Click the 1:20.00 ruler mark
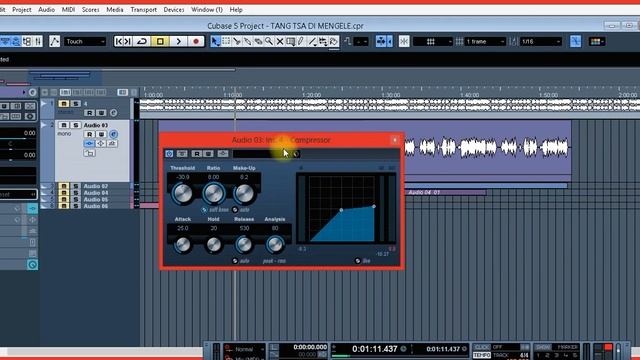 (x=311, y=95)
